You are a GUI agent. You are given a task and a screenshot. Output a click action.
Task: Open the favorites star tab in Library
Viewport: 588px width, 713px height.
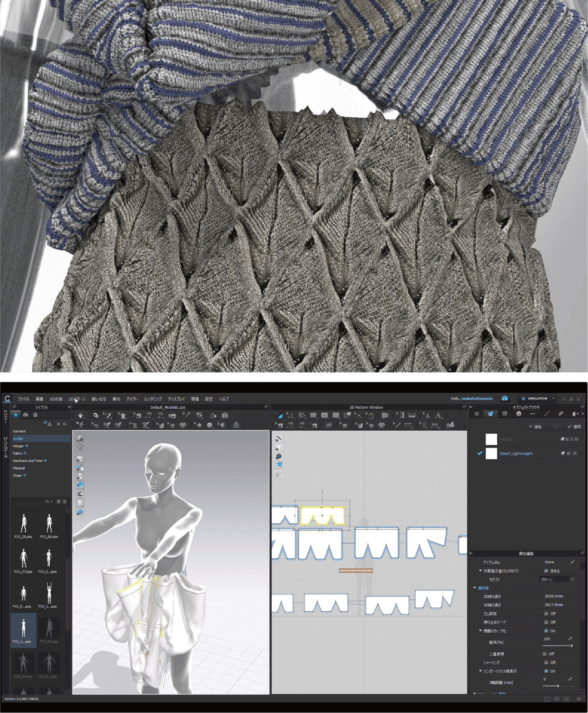pos(16,415)
